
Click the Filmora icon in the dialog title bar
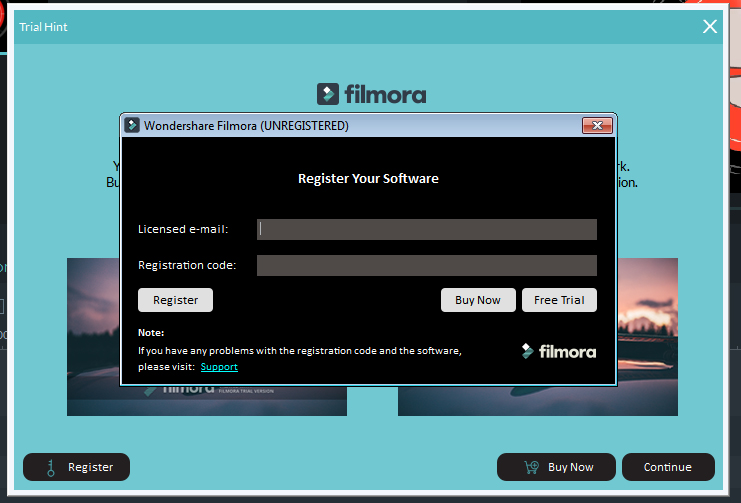click(132, 125)
